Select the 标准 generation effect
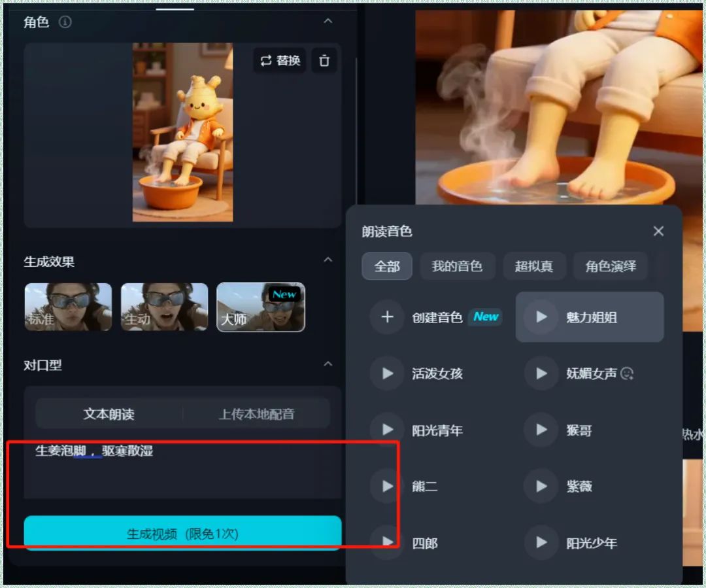This screenshot has height=588, width=706. (x=68, y=307)
